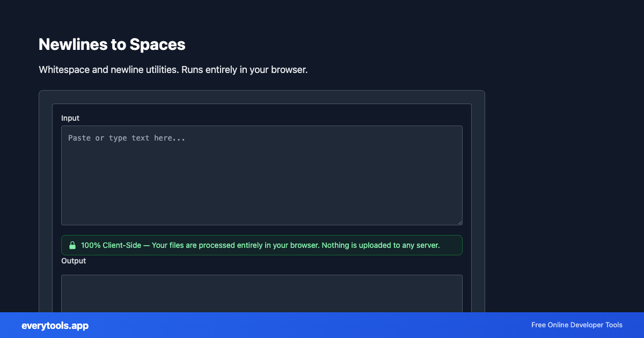Click the 100% Client-Side privacy banner

pyautogui.click(x=261, y=245)
